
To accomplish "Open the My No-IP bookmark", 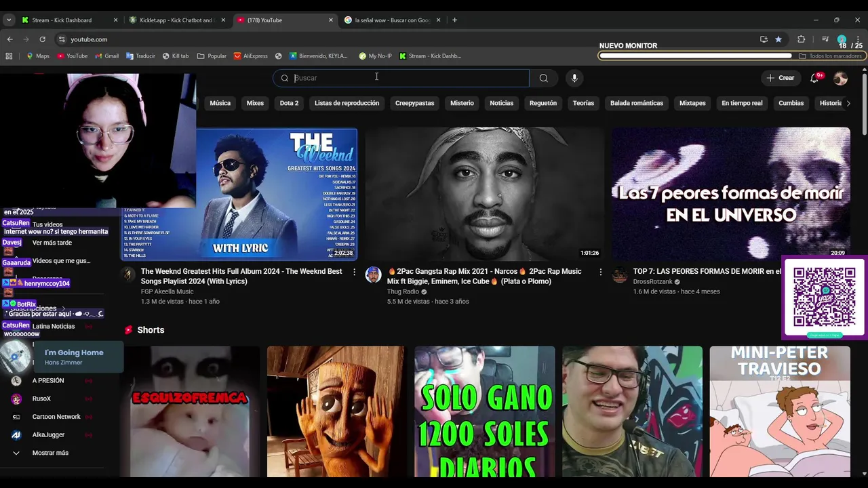I will pyautogui.click(x=376, y=56).
